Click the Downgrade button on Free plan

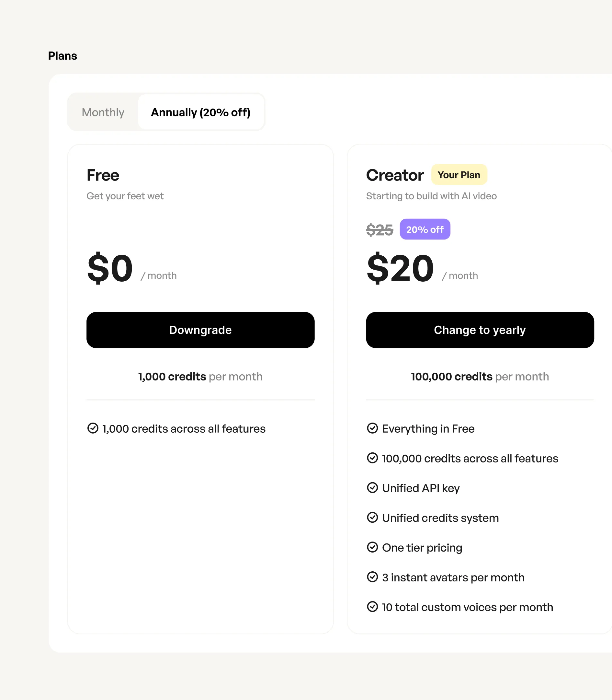coord(200,330)
